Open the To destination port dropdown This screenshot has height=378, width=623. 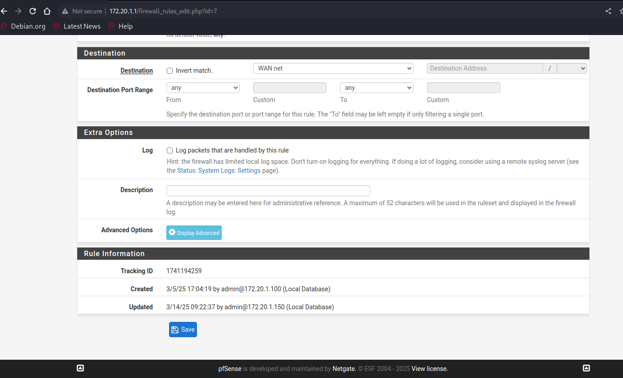(x=376, y=87)
